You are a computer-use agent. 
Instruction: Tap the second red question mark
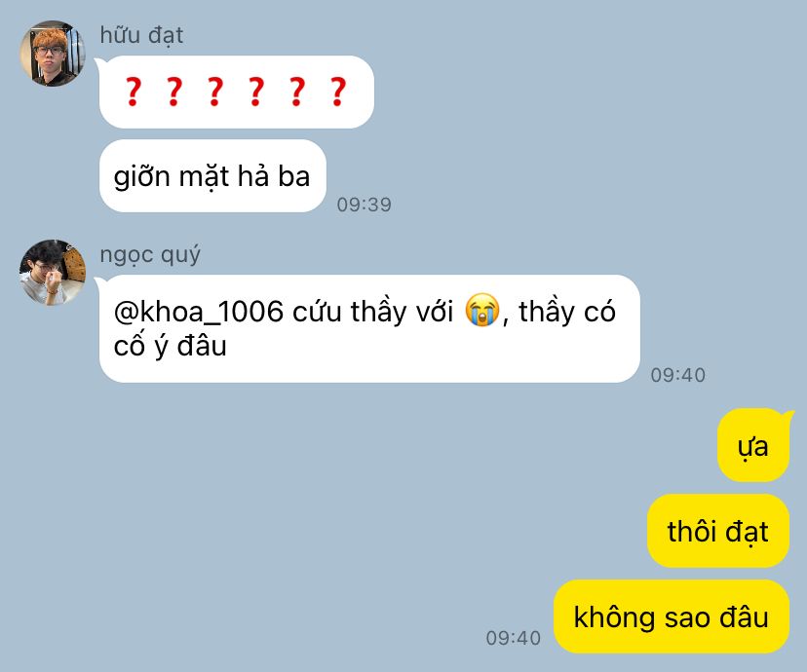173,92
